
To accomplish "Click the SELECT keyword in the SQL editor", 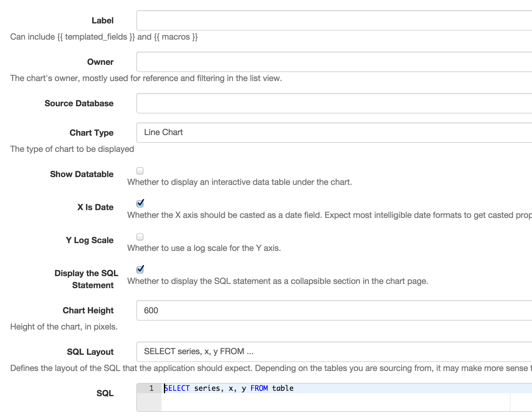I will [177, 388].
